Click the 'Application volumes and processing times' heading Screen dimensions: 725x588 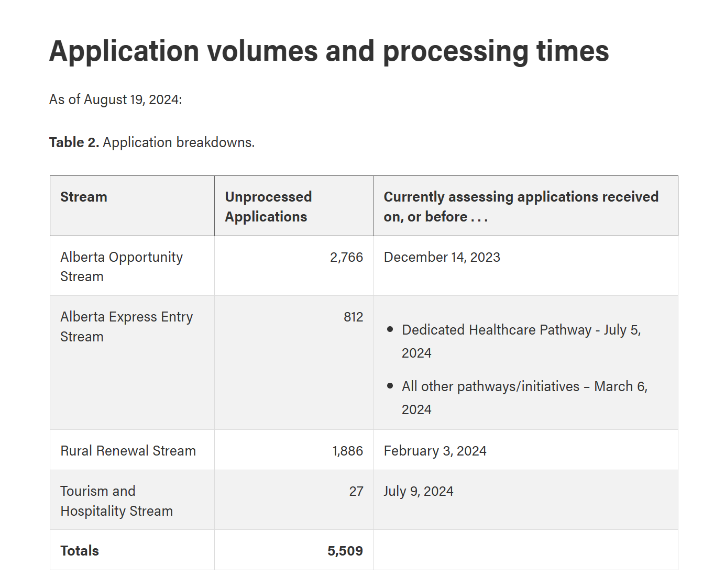point(329,51)
